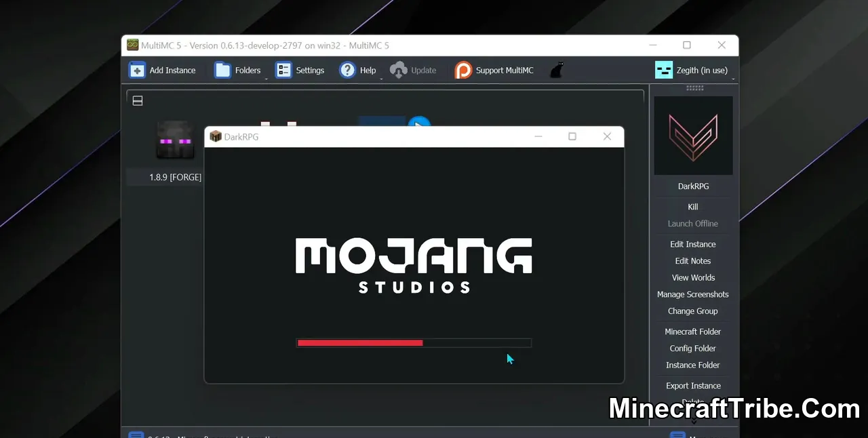
Task: Click the Mojang loading progress bar
Action: coord(414,343)
